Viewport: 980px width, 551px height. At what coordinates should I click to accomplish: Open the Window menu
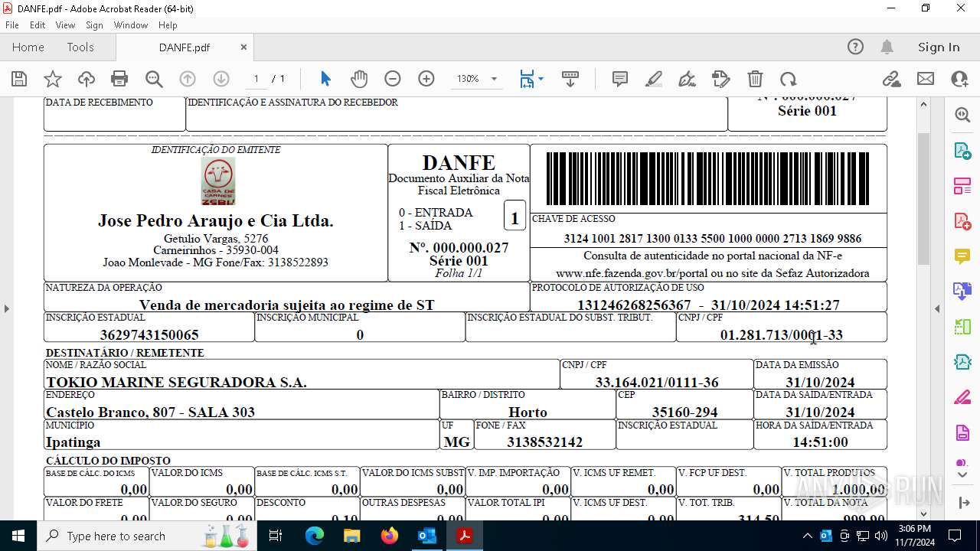point(131,25)
